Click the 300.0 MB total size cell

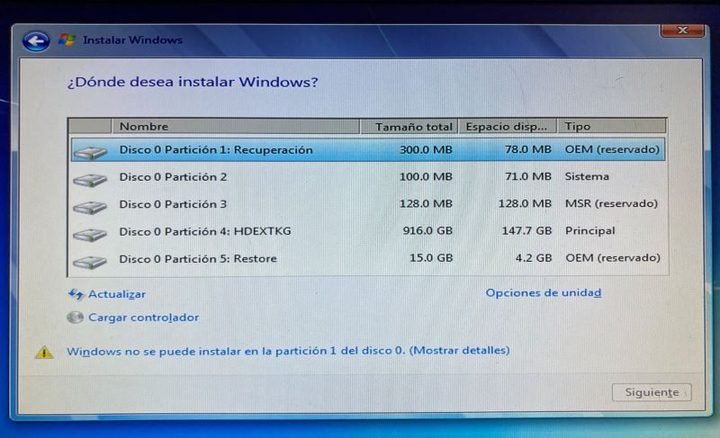tap(426, 150)
